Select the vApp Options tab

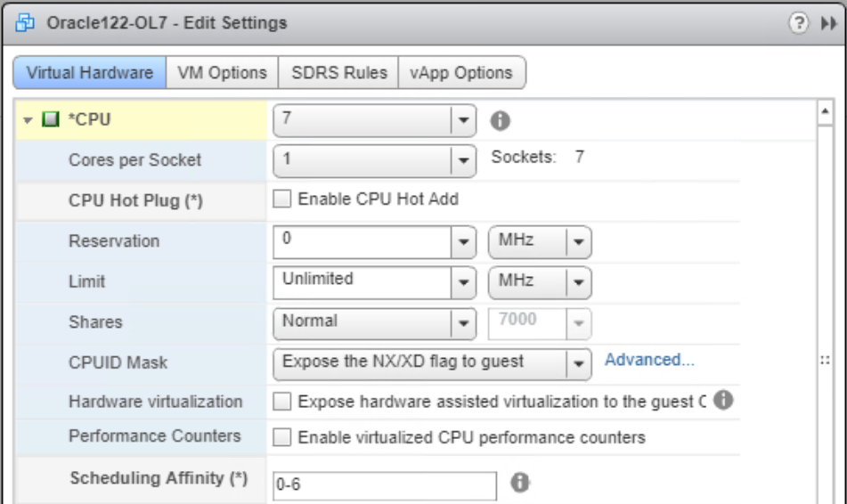coord(461,73)
